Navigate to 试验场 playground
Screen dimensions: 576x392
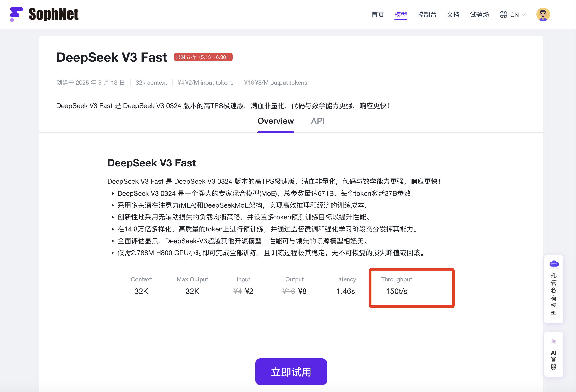[x=479, y=15]
